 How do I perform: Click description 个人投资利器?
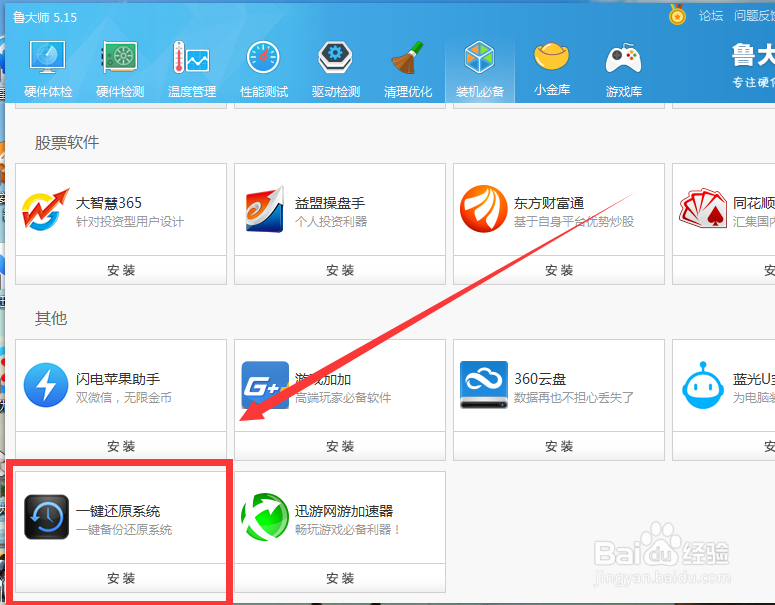tap(331, 221)
